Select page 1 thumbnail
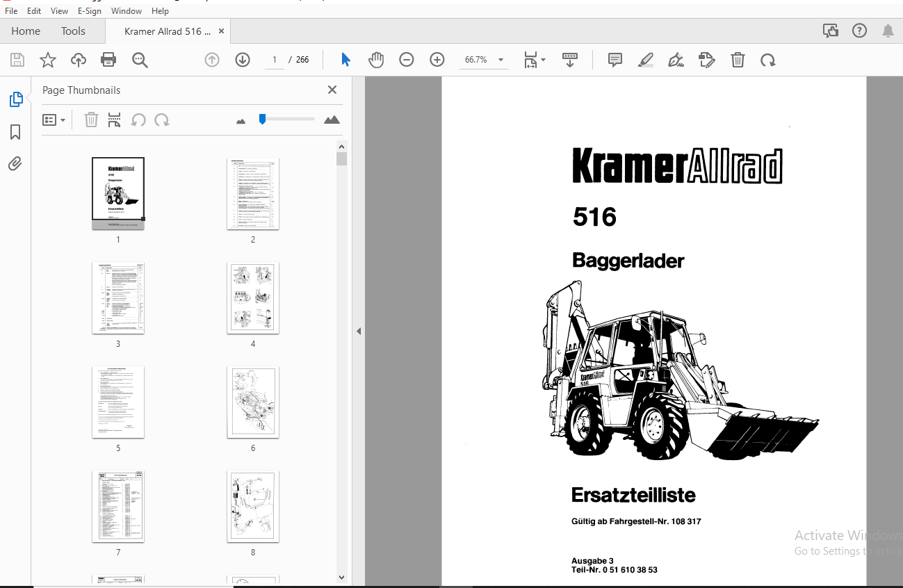The image size is (903, 588). 118,193
